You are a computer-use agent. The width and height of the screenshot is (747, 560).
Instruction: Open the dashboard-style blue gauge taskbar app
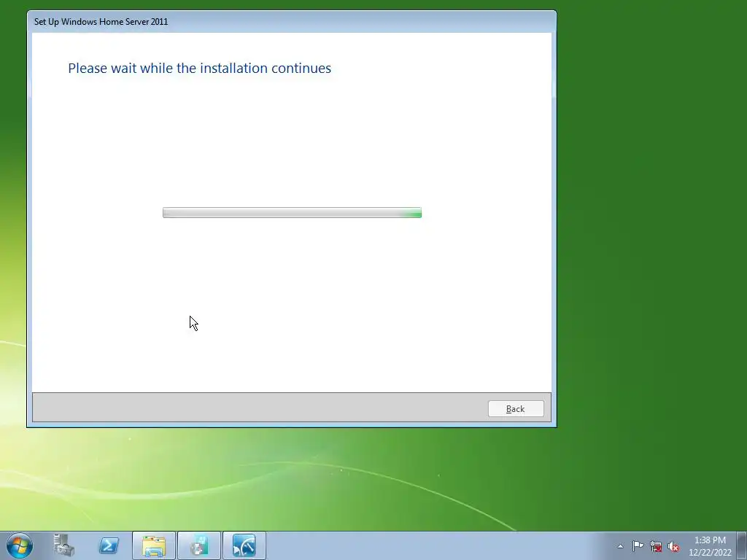tap(244, 545)
